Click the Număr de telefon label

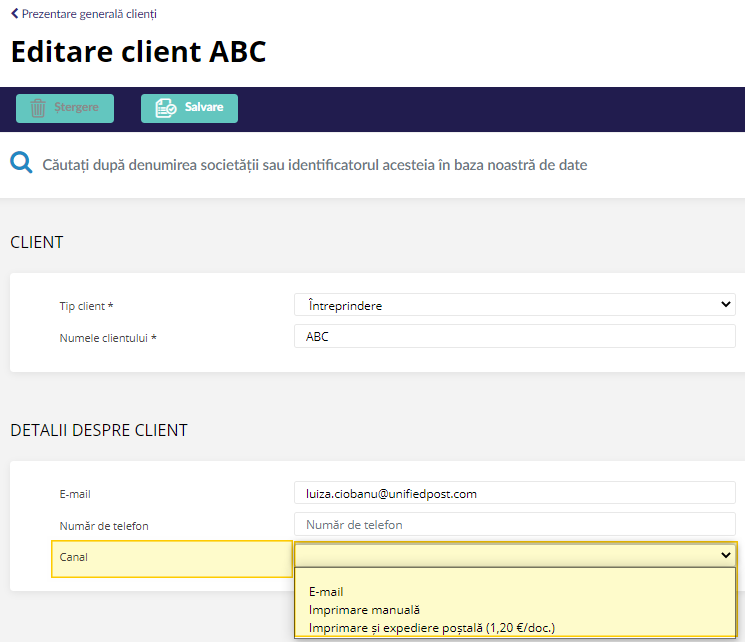[104, 526]
